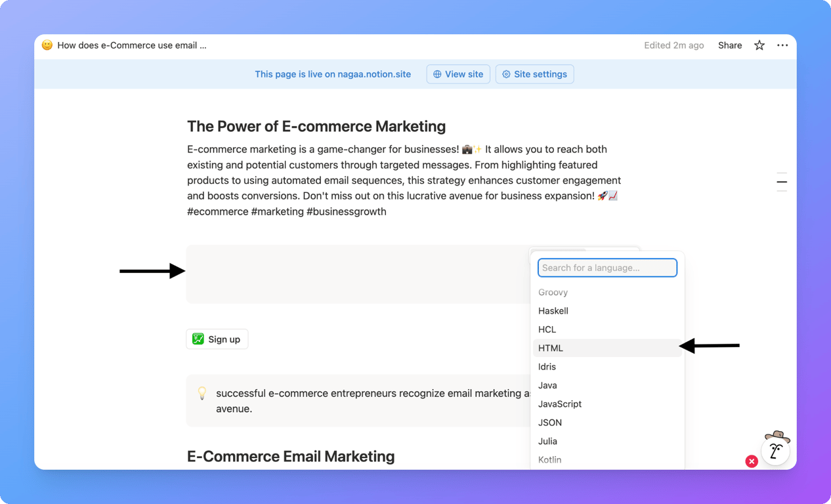Choose HCL as the code language
Image resolution: width=831 pixels, height=504 pixels.
coord(607,329)
